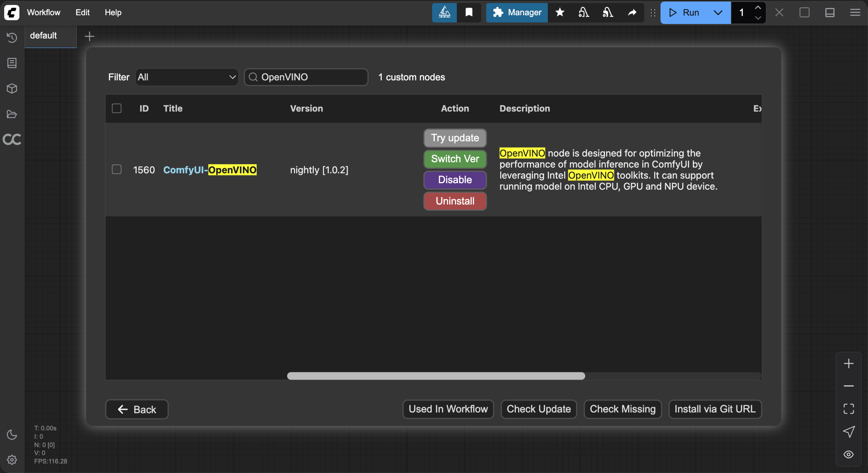
Task: Open the Filter All dropdown
Action: [187, 77]
